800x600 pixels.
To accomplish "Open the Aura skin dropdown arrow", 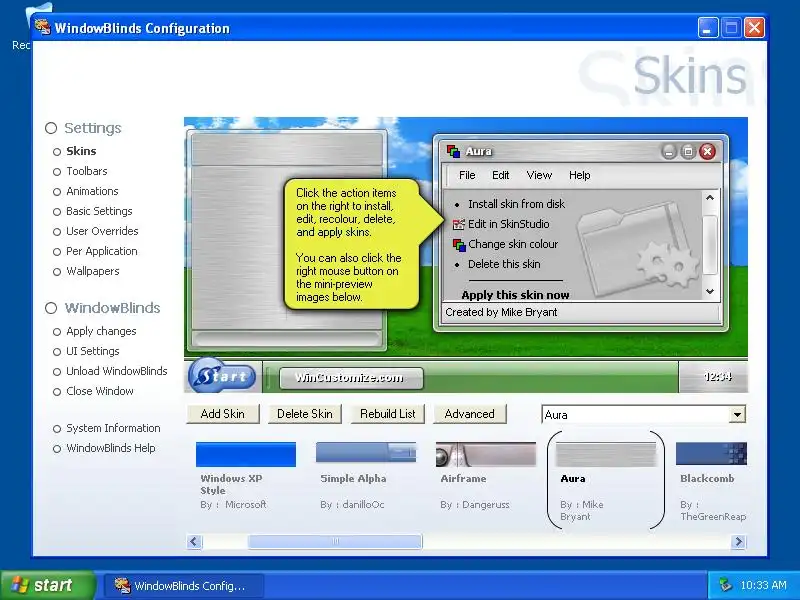I will click(737, 414).
